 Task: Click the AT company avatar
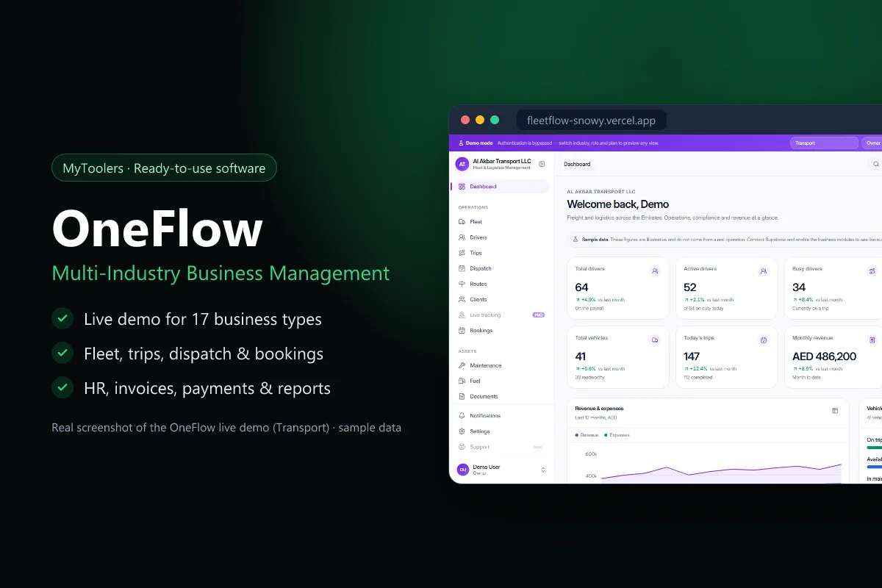coord(462,164)
